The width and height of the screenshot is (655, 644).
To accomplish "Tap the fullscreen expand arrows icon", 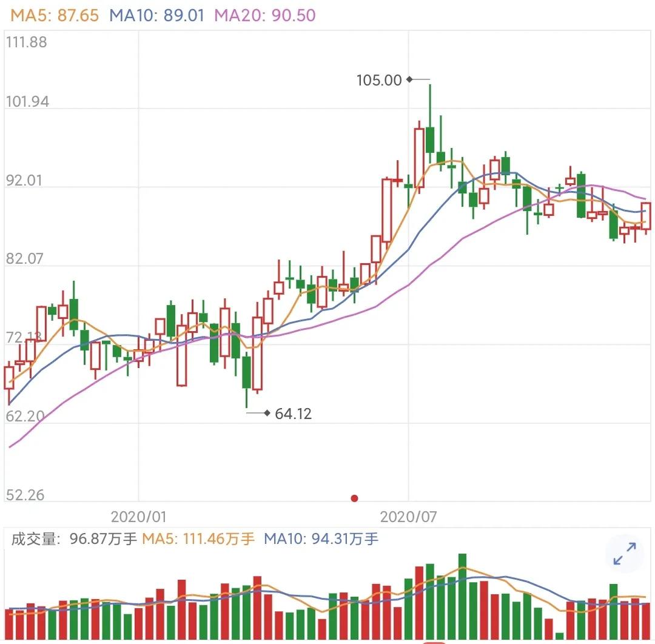I will tap(625, 554).
